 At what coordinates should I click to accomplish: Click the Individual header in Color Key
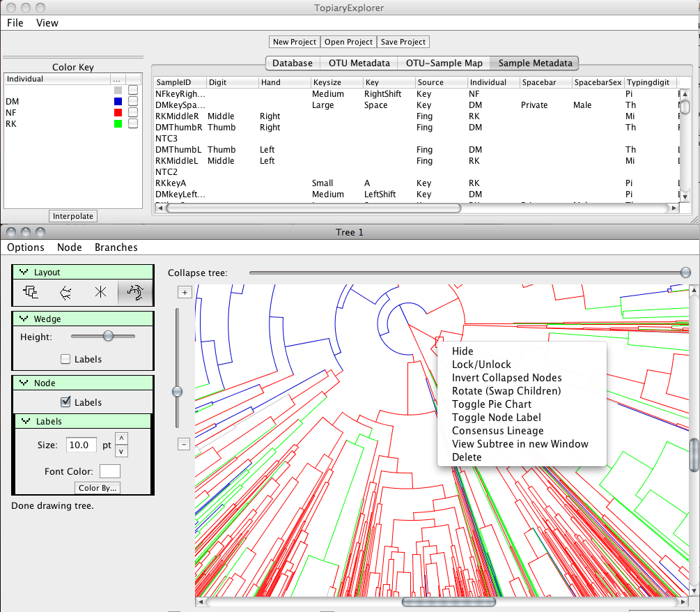tap(57, 79)
